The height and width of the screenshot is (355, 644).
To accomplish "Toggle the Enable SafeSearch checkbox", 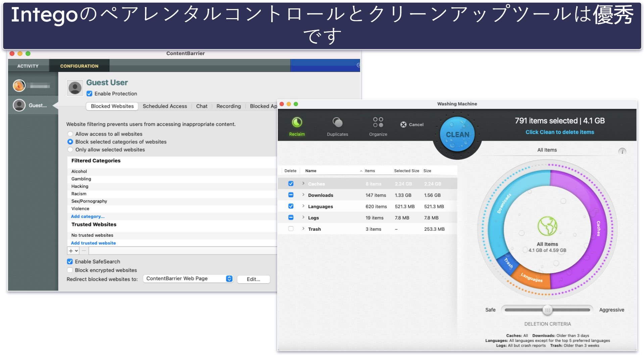I will pos(70,261).
